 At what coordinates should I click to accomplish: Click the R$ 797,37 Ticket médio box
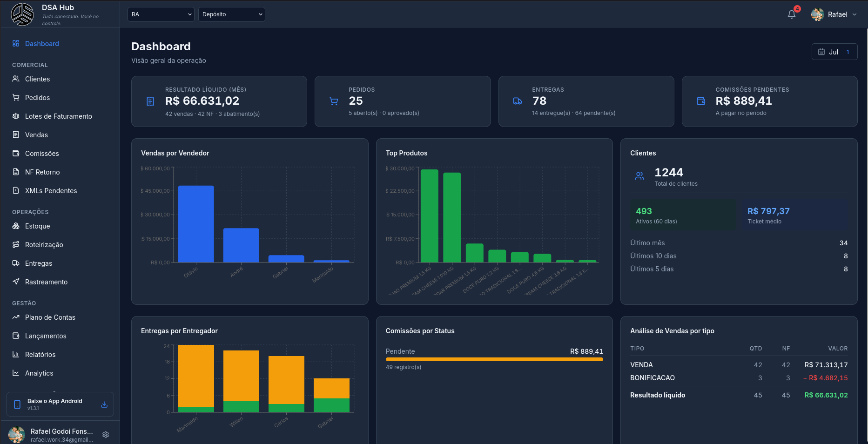[795, 215]
